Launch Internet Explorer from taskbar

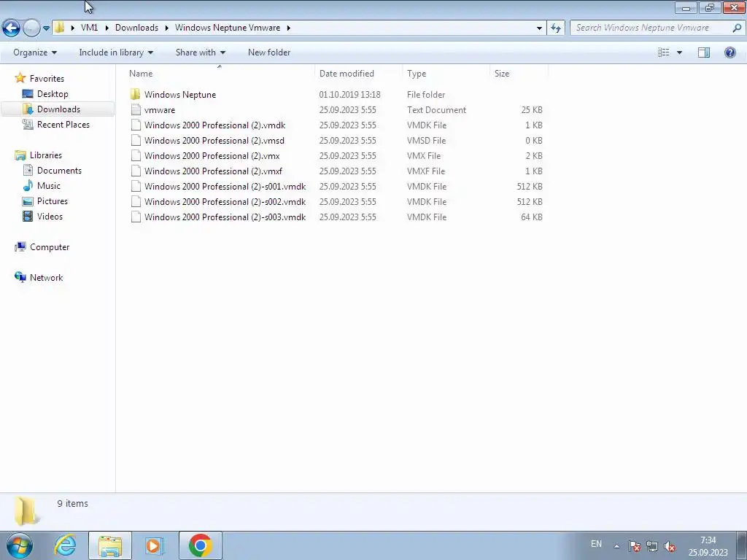tap(65, 545)
